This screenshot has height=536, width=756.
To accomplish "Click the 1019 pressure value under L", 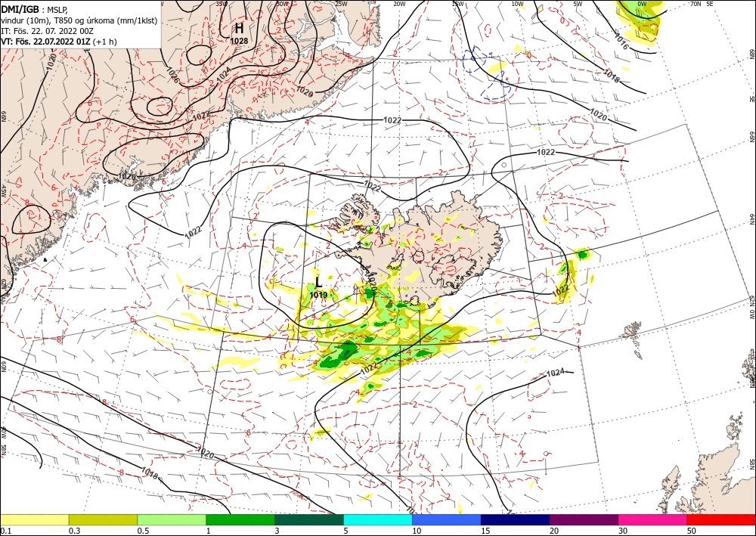I will tap(318, 295).
